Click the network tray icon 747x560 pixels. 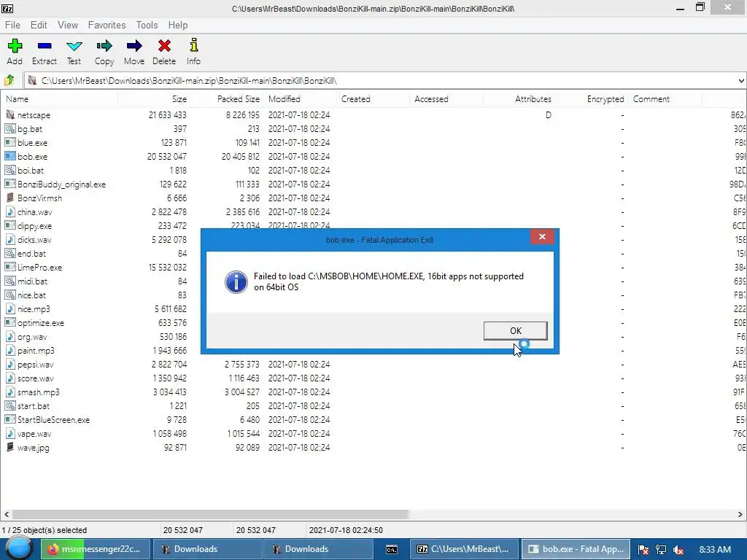pos(661,550)
